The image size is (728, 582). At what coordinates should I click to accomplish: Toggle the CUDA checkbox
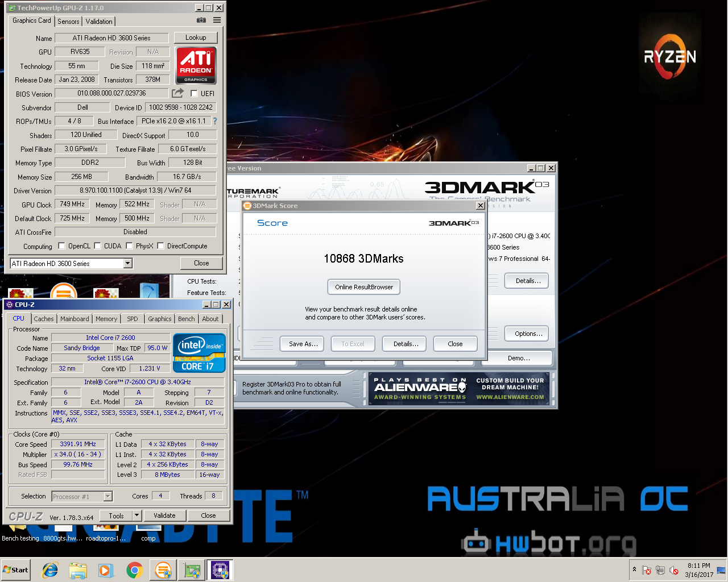(x=97, y=246)
